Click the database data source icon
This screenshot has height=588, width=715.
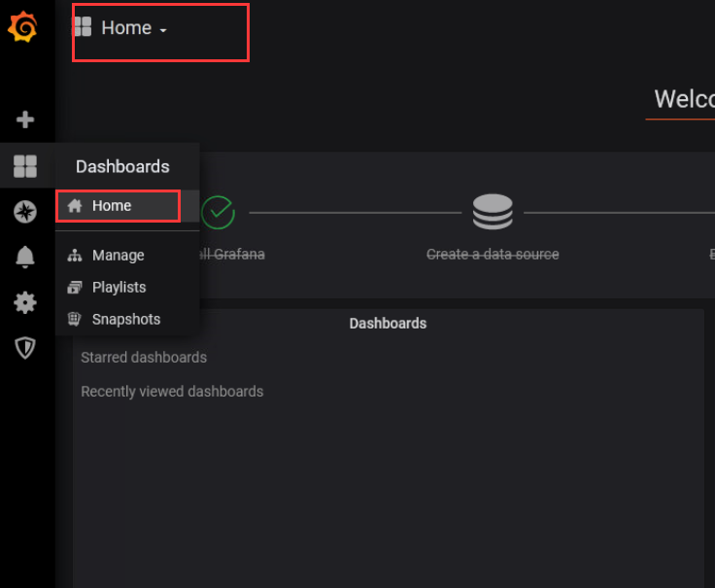[x=493, y=212]
